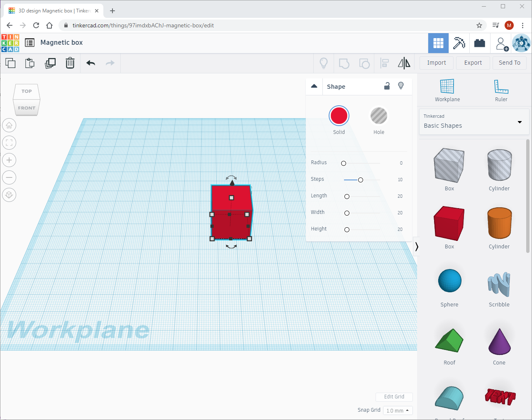This screenshot has height=420, width=532.
Task: Click the Tinkercad logo
Action: coord(10,43)
